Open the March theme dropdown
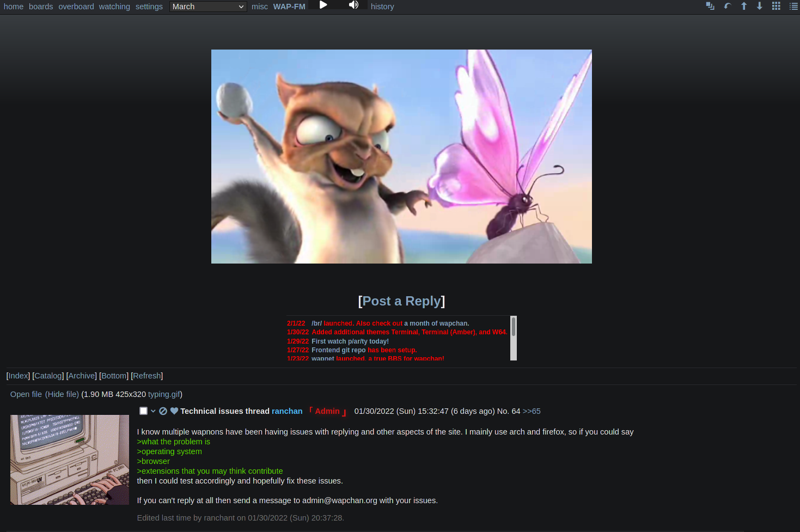Viewport: 800px width, 532px height. 208,7
